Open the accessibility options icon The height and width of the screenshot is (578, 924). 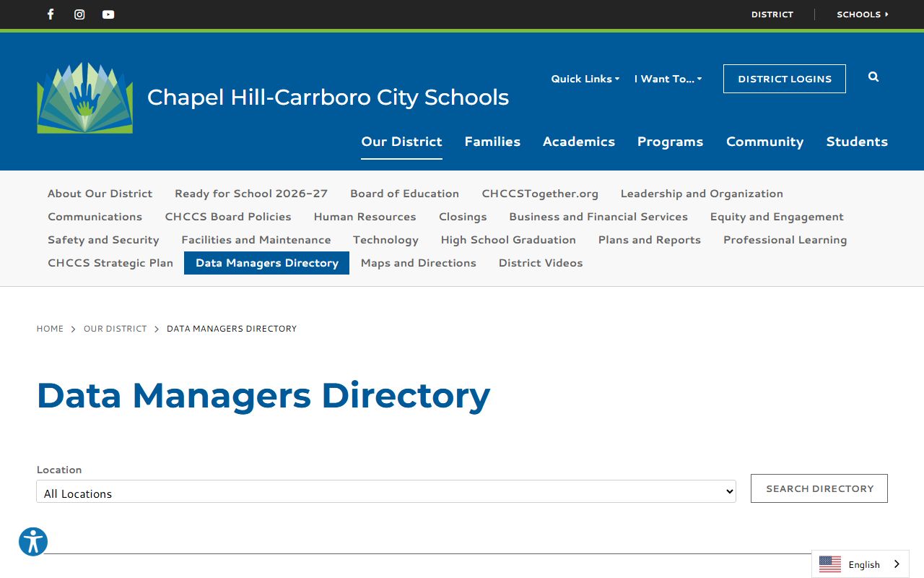(33, 542)
